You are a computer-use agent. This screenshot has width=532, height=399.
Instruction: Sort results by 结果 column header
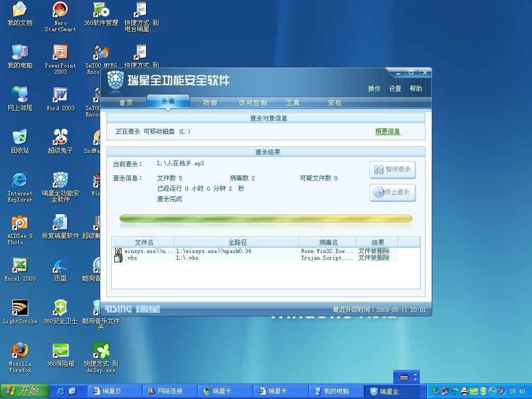pyautogui.click(x=377, y=242)
